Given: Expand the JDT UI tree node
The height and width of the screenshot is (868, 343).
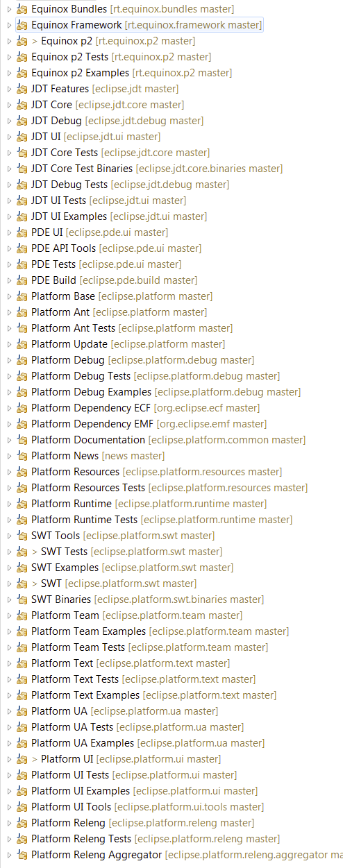Looking at the screenshot, I should tap(8, 137).
